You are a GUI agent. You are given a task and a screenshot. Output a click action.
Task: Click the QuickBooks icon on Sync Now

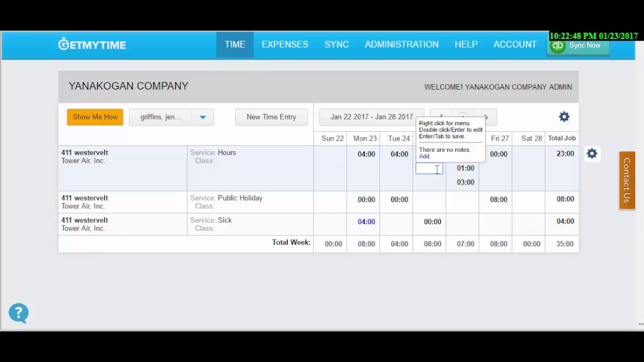[557, 45]
